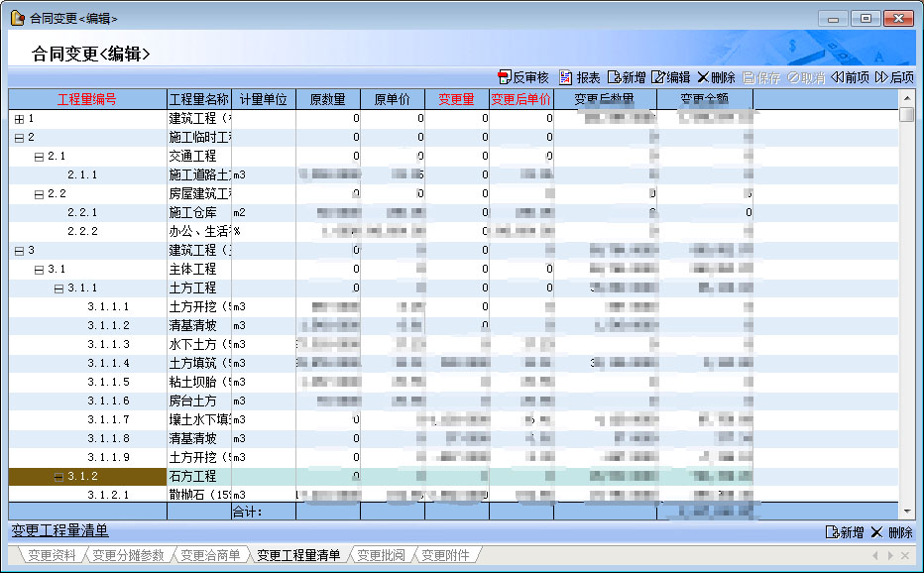Click the 工程量编号 column header
Image resolution: width=924 pixels, height=573 pixels.
pyautogui.click(x=87, y=99)
